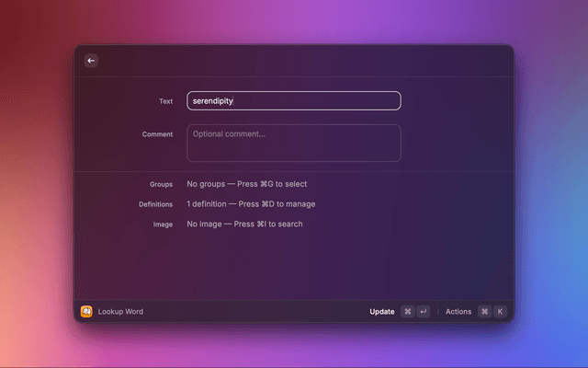Open the No image search row

pyautogui.click(x=244, y=224)
